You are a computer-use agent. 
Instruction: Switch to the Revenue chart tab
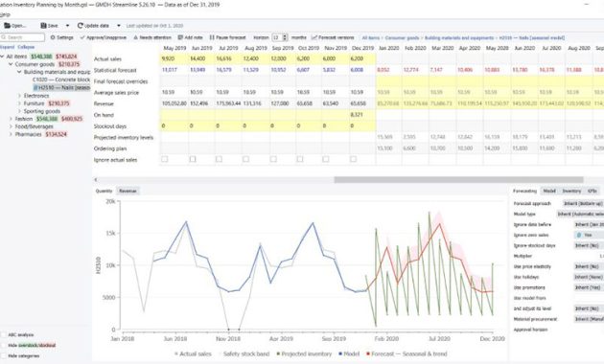click(128, 191)
